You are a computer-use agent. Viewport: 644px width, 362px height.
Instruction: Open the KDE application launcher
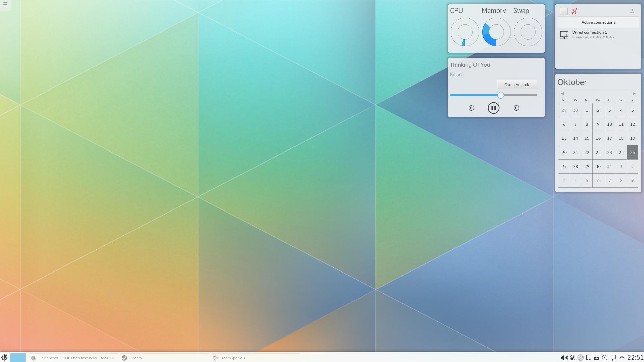pyautogui.click(x=4, y=358)
